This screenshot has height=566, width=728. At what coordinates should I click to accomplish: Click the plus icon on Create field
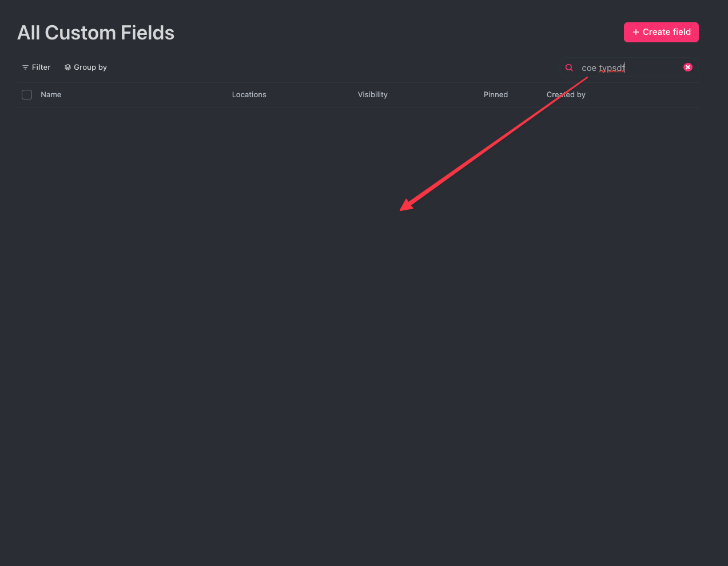click(636, 32)
